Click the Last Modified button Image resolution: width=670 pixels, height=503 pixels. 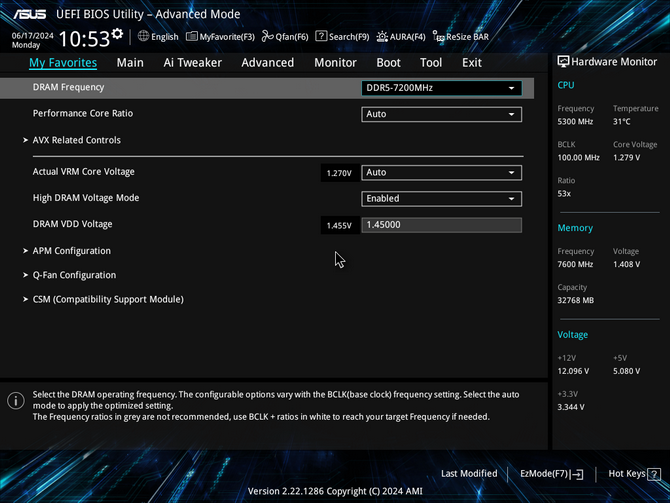pos(469,474)
